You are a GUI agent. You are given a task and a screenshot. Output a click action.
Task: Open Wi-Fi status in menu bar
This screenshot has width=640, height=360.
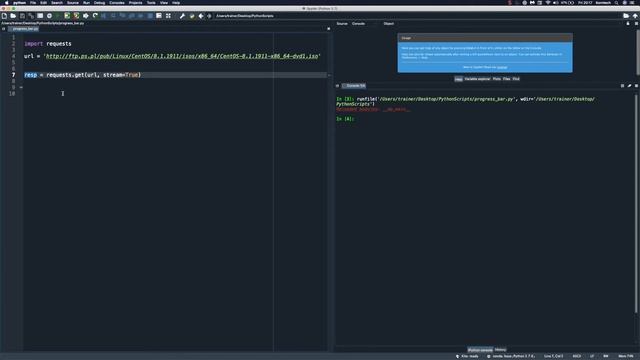click(x=548, y=2)
